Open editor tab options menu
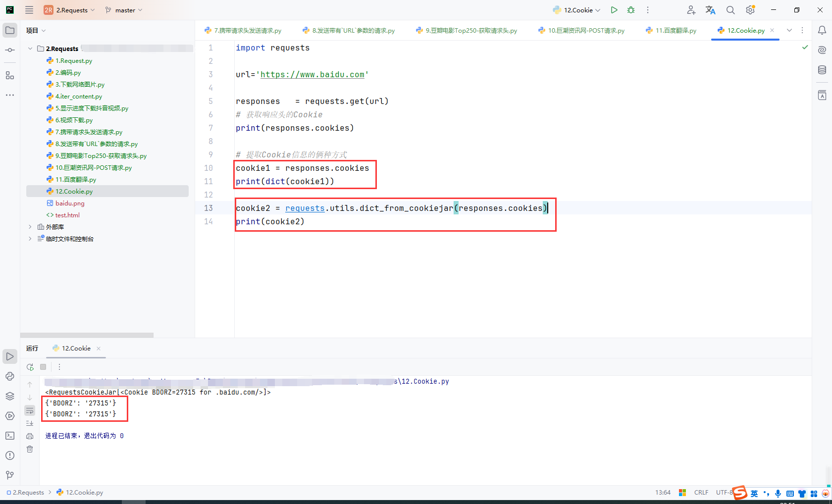 (x=802, y=30)
